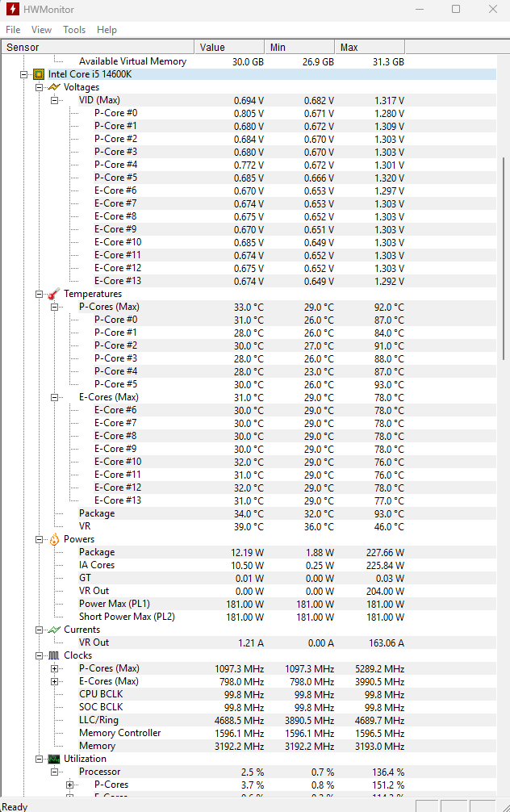Collapse the Intel Core i5 14600K node
This screenshot has height=812, width=510.
click(23, 74)
